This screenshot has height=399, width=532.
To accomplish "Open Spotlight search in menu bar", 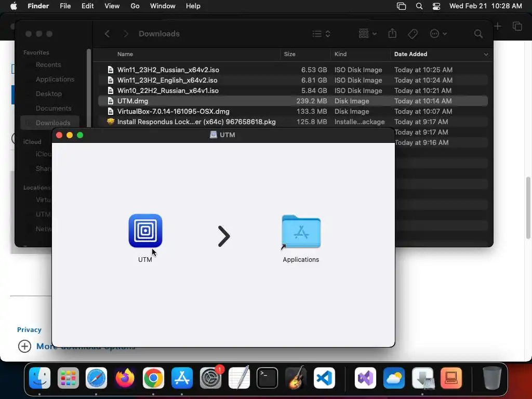I will click(x=419, y=6).
